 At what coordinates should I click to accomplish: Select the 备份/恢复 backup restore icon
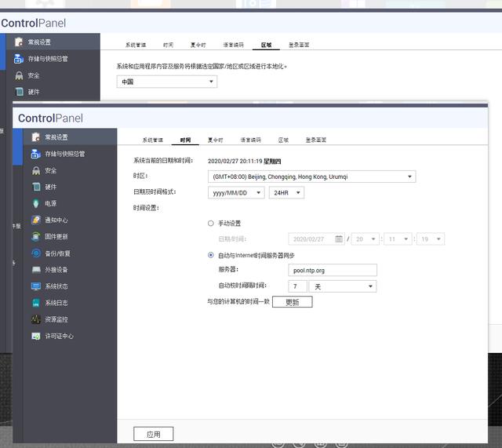pos(36,253)
